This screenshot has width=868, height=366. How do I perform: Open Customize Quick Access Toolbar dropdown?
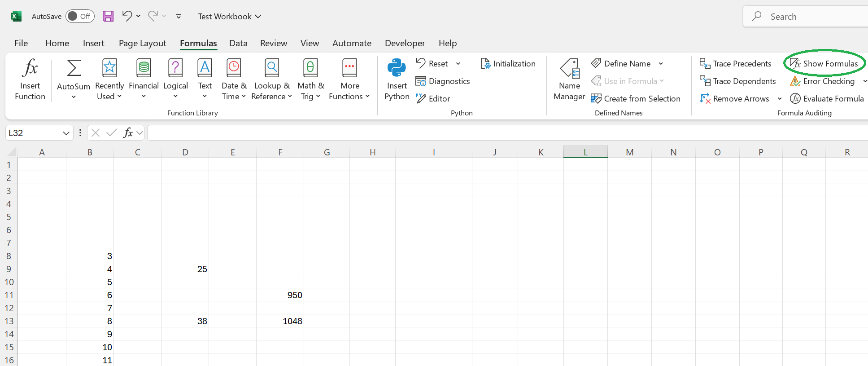(x=179, y=16)
